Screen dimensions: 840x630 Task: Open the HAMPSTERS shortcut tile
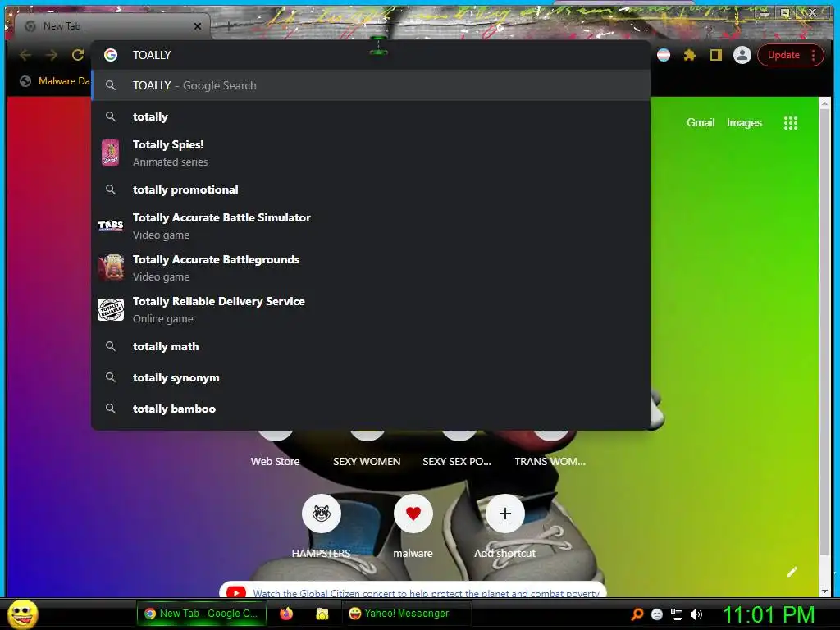321,527
